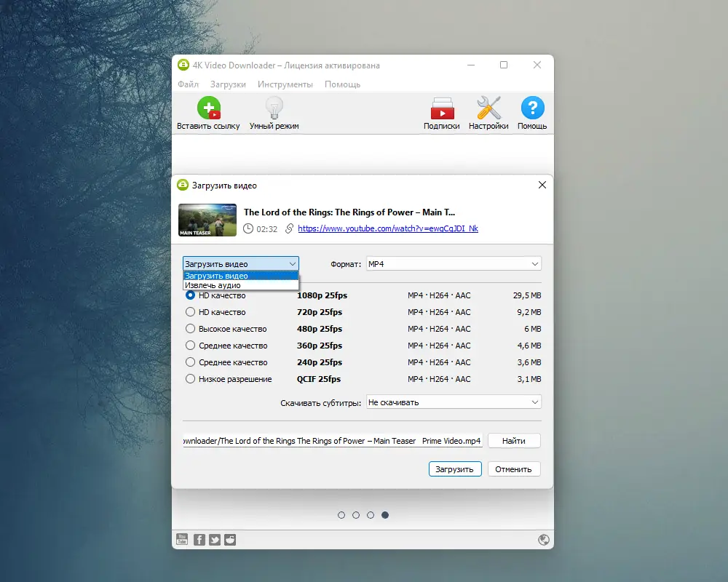Click the Загрузить button
Screen dimensions: 728x582
455,469
